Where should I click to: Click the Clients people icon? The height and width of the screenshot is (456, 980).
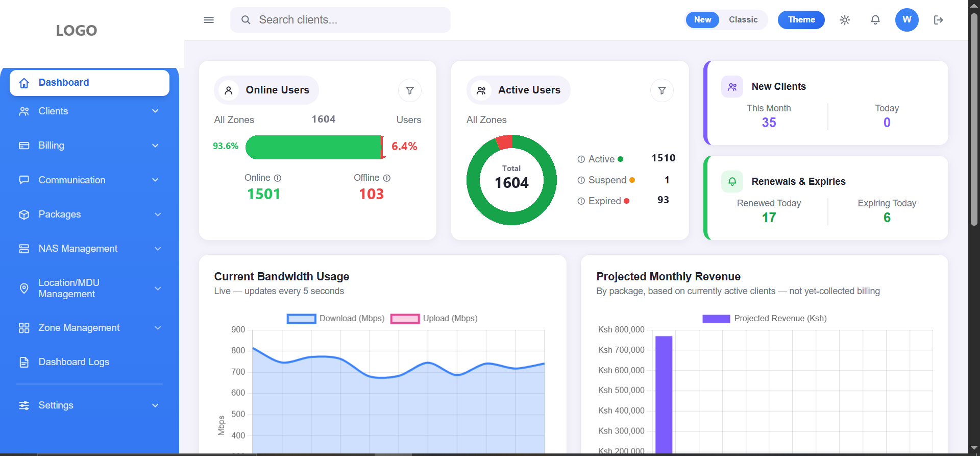[x=24, y=111]
